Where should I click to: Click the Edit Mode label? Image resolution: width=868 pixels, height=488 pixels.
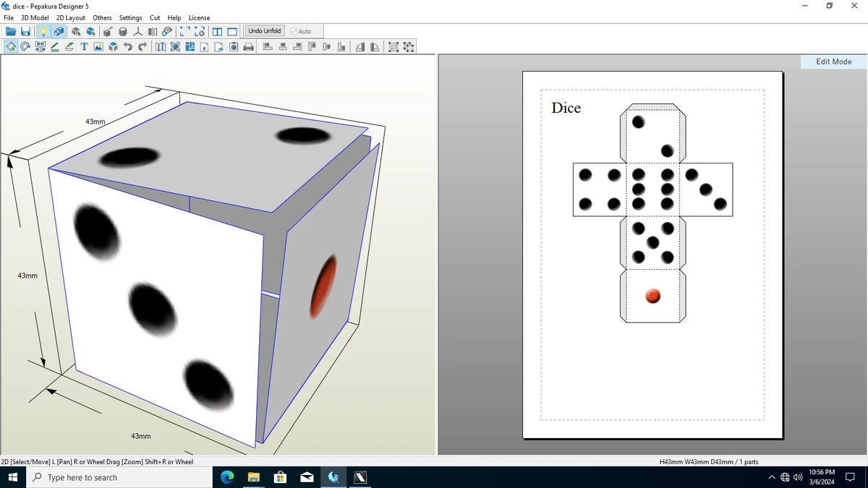(x=833, y=61)
